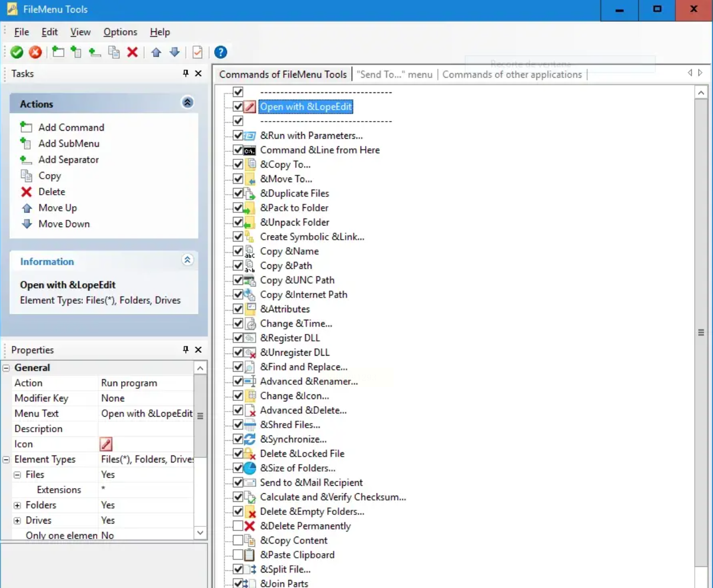Collapse the Actions section chevron
The height and width of the screenshot is (588, 713).
coord(187,103)
